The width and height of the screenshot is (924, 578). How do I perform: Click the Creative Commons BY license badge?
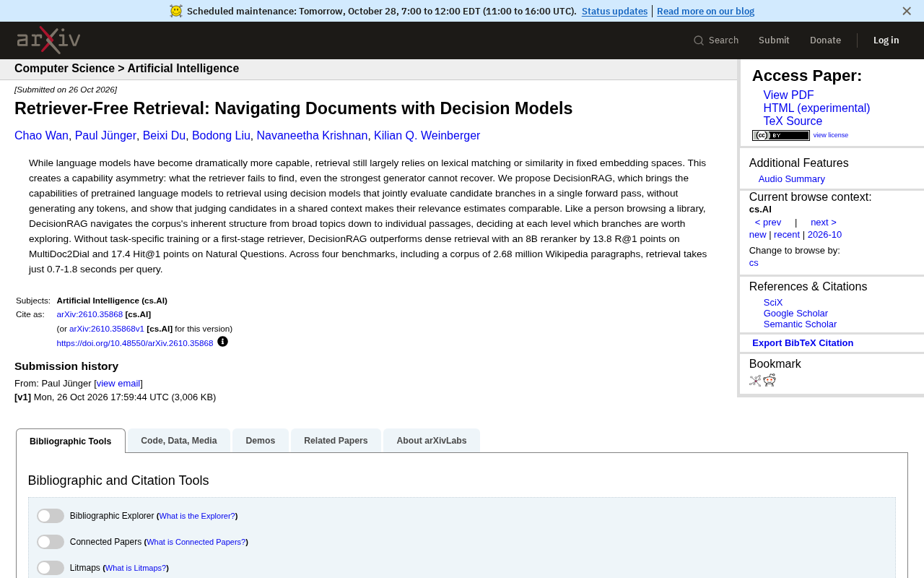781,135
